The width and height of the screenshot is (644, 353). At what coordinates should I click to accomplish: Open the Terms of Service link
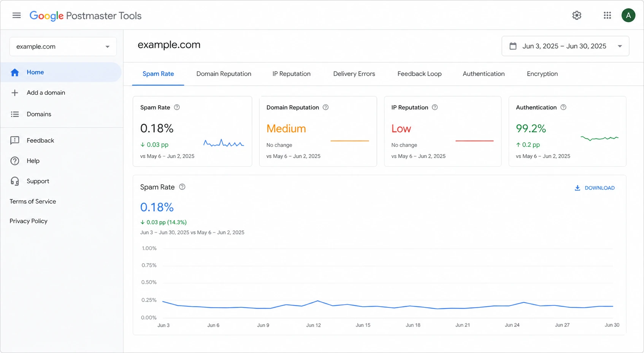pyautogui.click(x=33, y=202)
